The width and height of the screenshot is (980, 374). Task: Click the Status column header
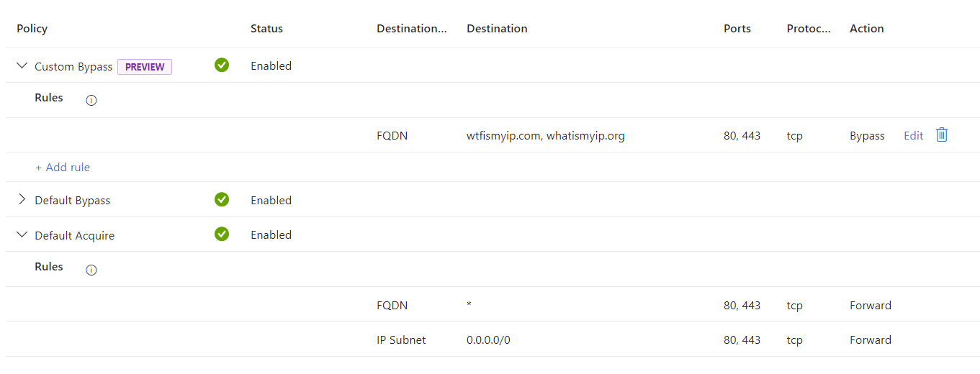click(x=266, y=29)
